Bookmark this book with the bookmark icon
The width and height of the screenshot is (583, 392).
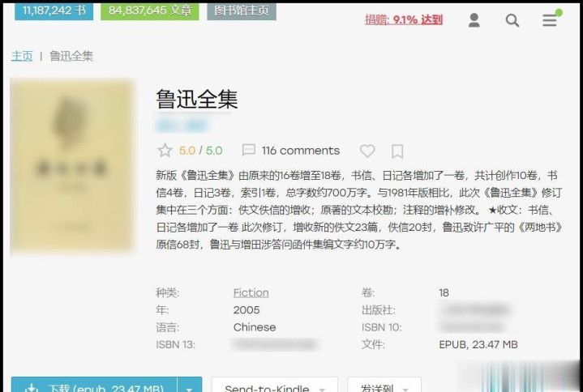click(x=397, y=151)
